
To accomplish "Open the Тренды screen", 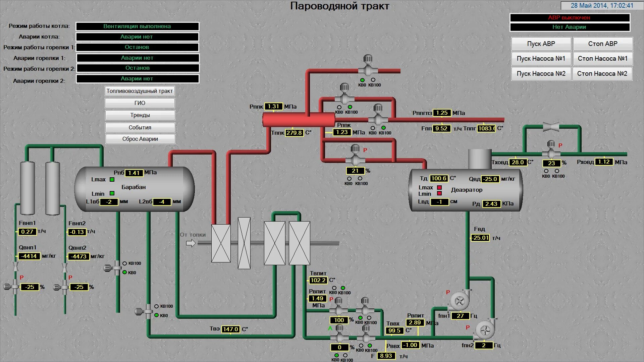I will point(140,115).
